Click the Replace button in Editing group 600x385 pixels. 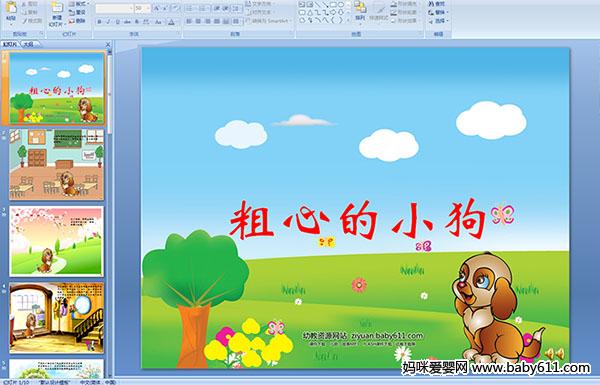point(437,12)
